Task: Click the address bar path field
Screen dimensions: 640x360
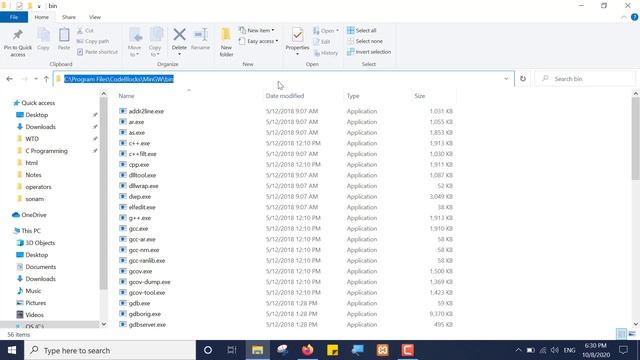Action: pyautogui.click(x=283, y=79)
